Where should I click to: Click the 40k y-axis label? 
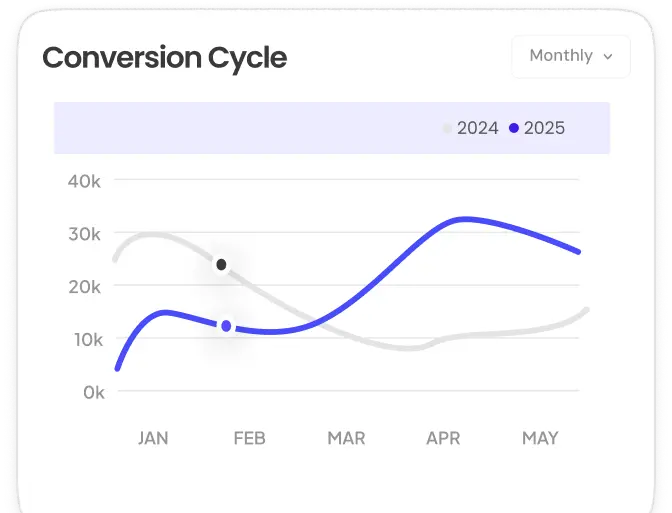(84, 181)
